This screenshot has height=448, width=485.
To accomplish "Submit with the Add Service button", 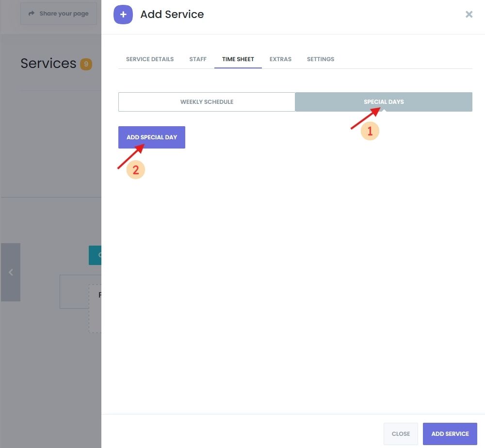I will pyautogui.click(x=450, y=434).
